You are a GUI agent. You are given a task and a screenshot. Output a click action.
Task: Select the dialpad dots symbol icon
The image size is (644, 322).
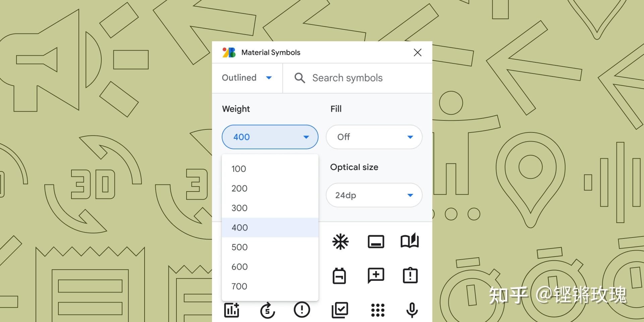coord(378,310)
